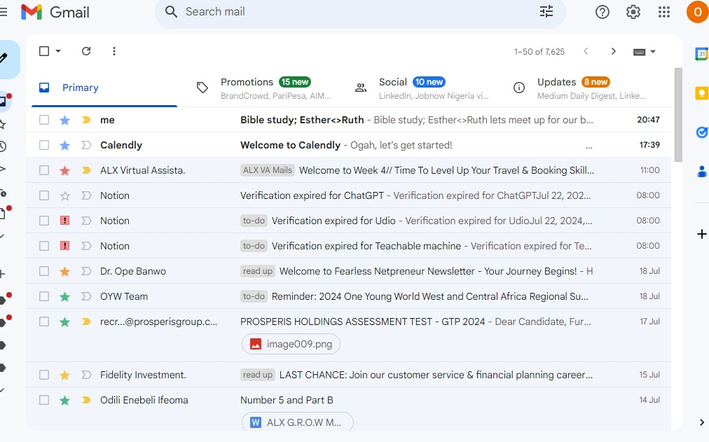The width and height of the screenshot is (709, 442).
Task: Check the Odili Enebeli Ifeoma email
Action: 44,400
